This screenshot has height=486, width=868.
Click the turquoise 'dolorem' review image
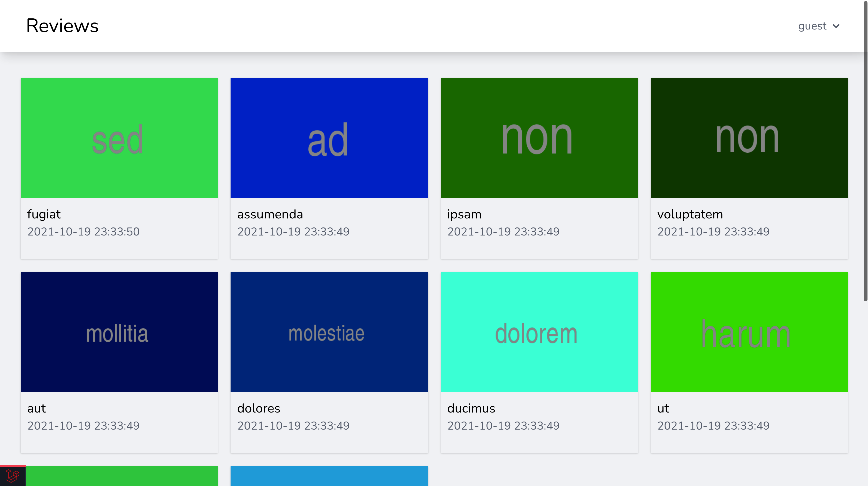tap(539, 332)
